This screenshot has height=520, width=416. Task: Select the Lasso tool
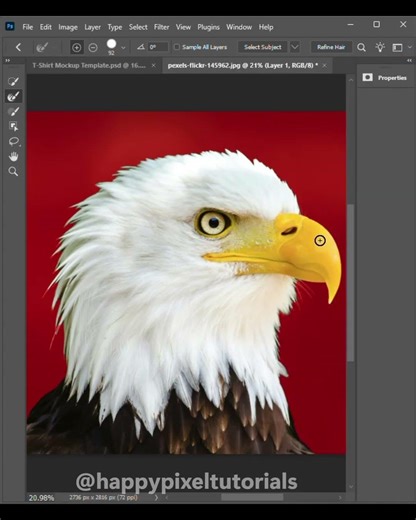point(13,141)
